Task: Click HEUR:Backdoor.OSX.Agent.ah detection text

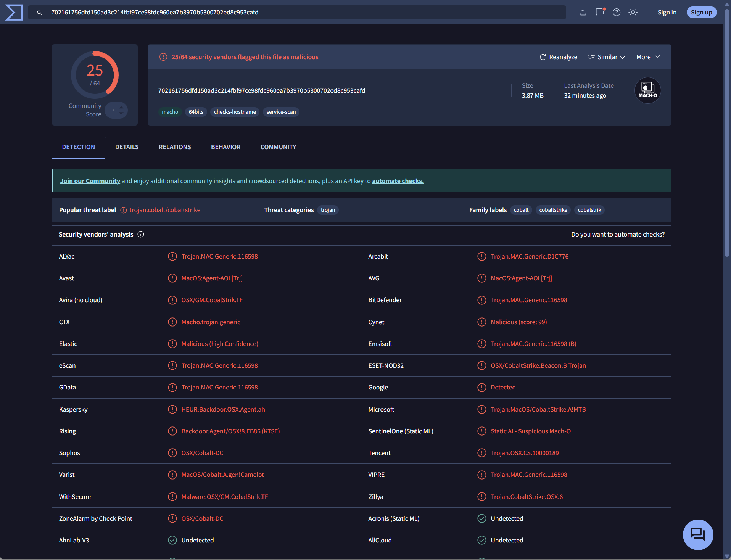Action: point(223,409)
